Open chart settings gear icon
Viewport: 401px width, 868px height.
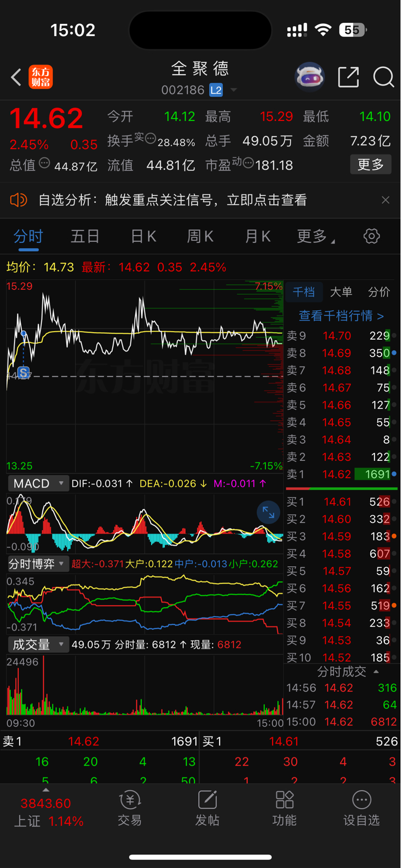371,236
